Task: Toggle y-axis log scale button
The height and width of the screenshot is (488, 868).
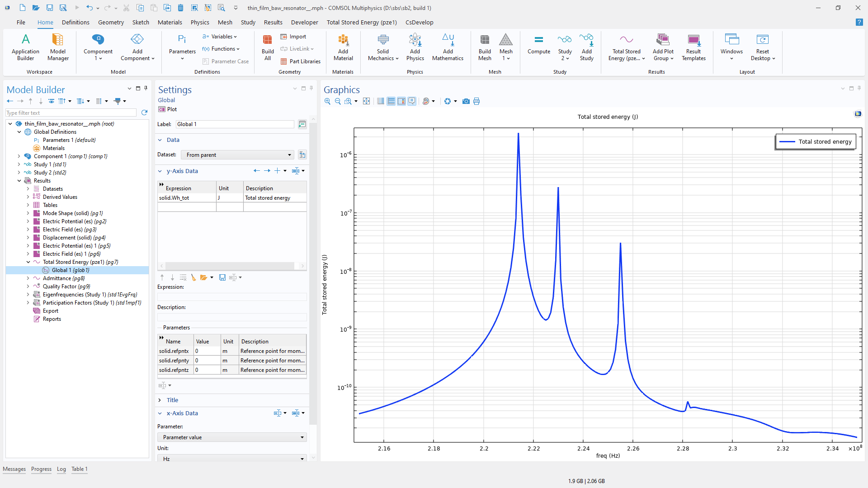Action: click(x=391, y=101)
